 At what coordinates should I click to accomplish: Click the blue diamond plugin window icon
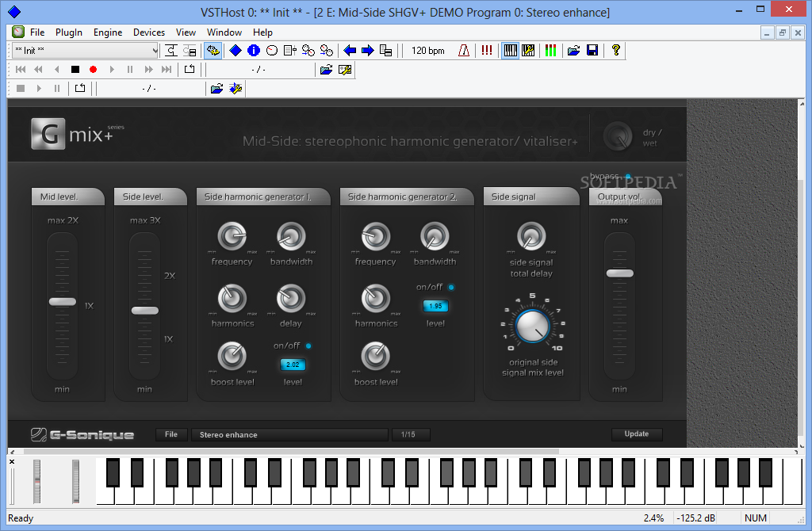coord(236,50)
